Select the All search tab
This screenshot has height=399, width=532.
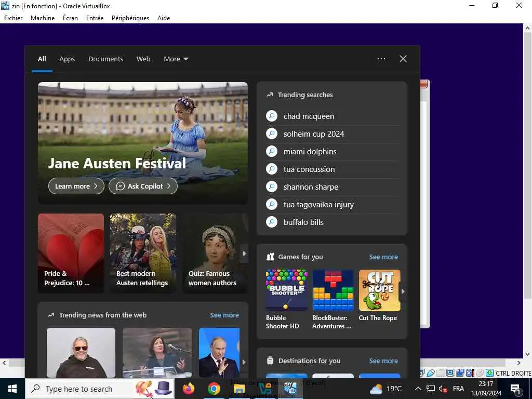[42, 59]
